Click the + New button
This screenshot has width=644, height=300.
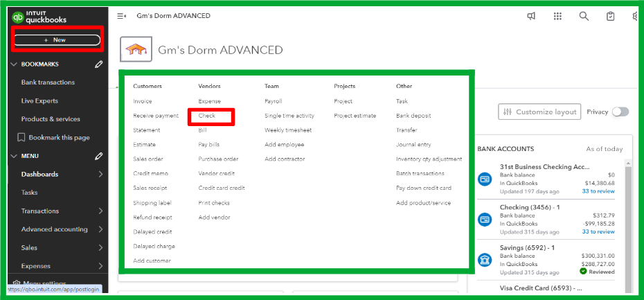(x=57, y=40)
